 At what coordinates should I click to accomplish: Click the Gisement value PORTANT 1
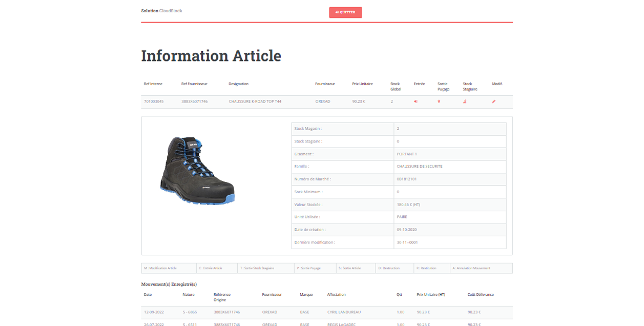pyautogui.click(x=407, y=154)
